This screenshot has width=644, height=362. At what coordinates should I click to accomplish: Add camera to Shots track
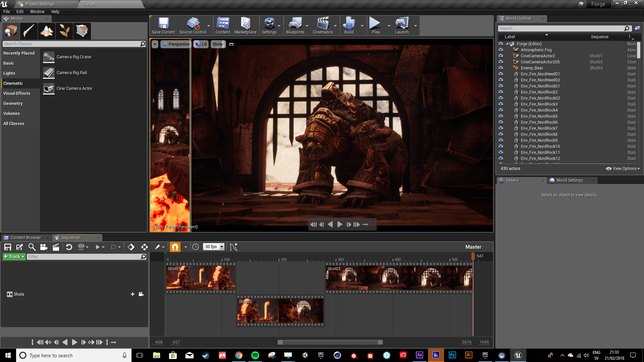tap(141, 294)
